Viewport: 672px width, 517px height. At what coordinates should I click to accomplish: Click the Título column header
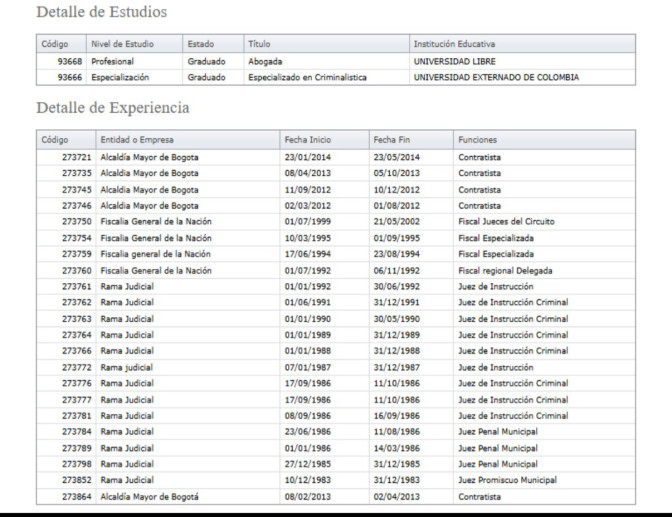click(259, 44)
